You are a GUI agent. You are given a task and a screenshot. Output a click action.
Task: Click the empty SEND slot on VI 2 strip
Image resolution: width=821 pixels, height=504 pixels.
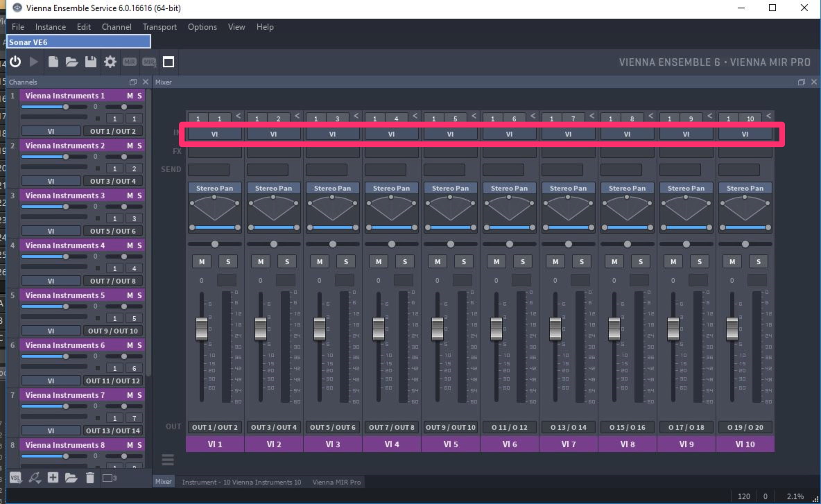[268, 170]
